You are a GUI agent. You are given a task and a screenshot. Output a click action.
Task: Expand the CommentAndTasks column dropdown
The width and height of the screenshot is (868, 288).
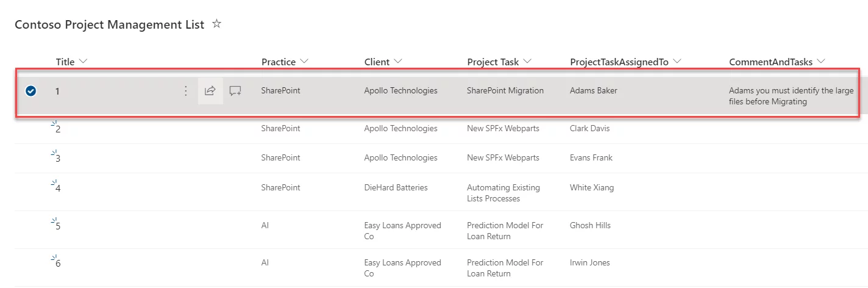(x=820, y=62)
